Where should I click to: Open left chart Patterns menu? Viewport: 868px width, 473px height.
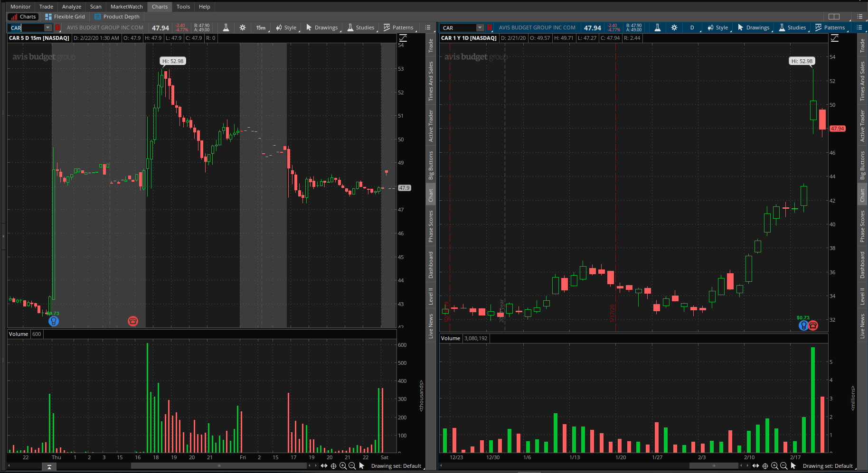[x=399, y=28]
